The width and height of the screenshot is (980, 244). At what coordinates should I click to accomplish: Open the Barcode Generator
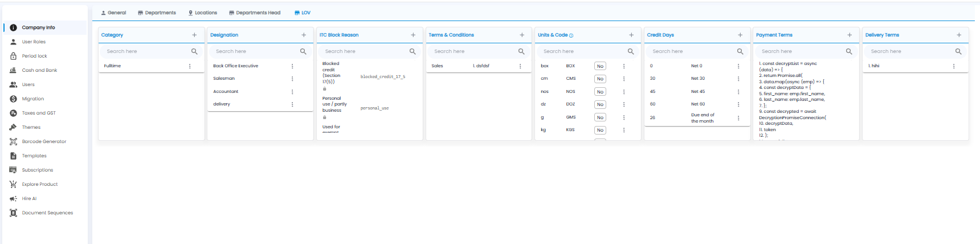click(x=44, y=141)
